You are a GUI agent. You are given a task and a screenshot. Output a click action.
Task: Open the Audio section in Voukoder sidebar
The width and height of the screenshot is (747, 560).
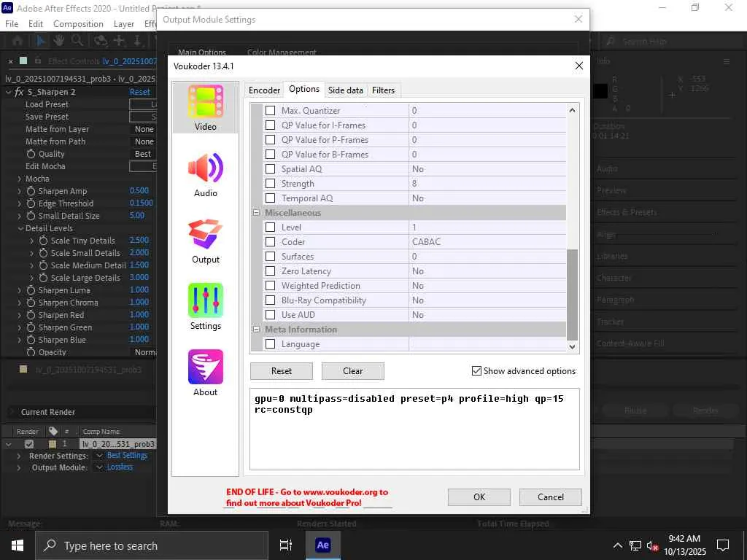click(x=205, y=174)
